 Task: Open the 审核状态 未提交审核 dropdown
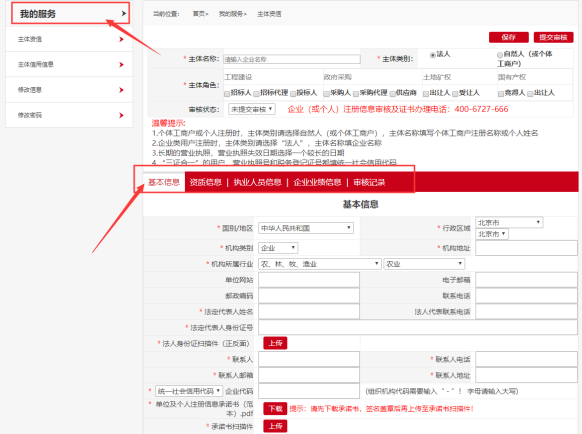point(252,109)
